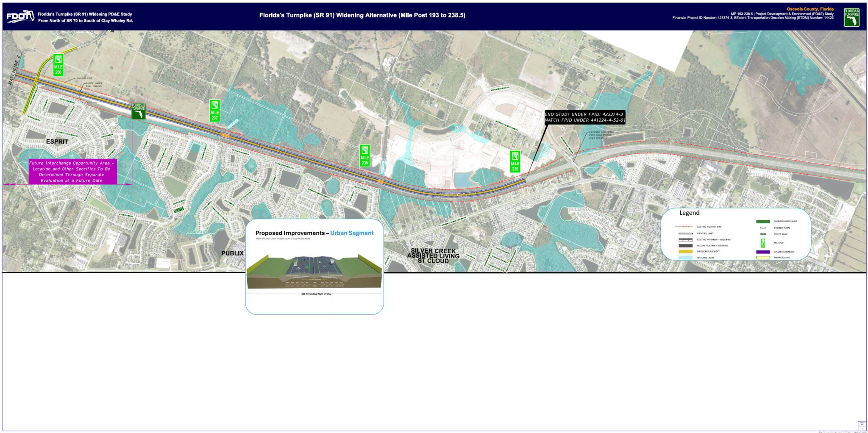Click the 'WETLAND LIMITS' legend label
This screenshot has width=868, height=433.
coord(706,258)
